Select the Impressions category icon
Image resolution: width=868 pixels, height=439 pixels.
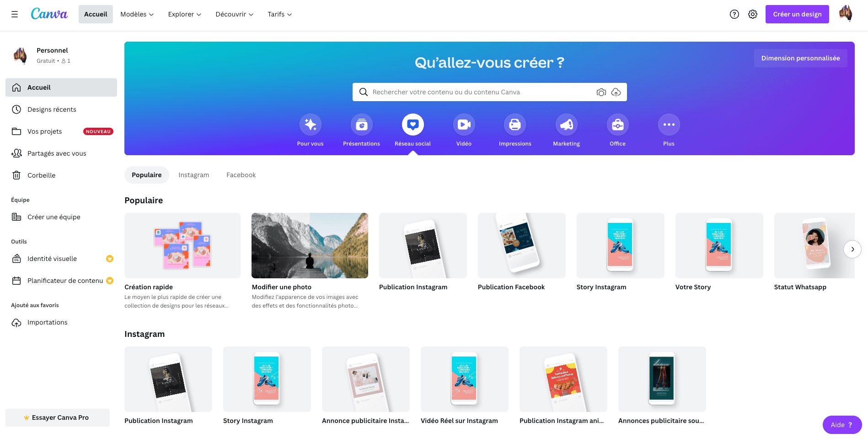pos(515,125)
